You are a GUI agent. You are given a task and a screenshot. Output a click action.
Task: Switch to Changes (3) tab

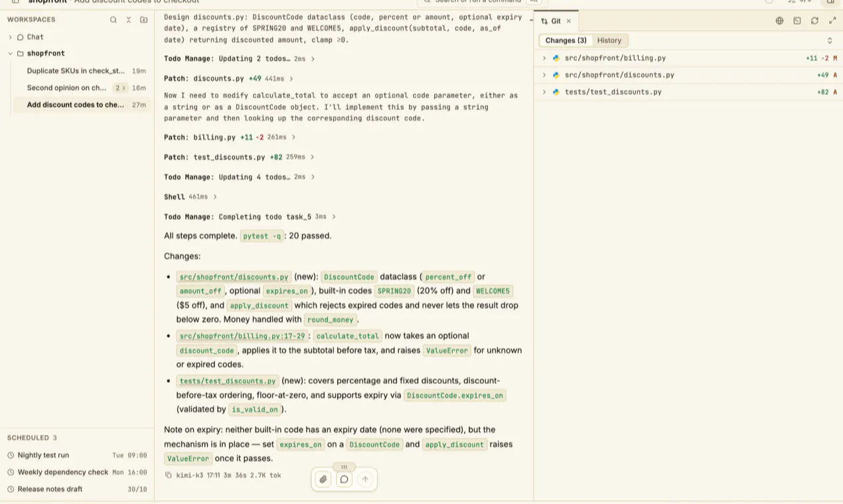coord(566,40)
